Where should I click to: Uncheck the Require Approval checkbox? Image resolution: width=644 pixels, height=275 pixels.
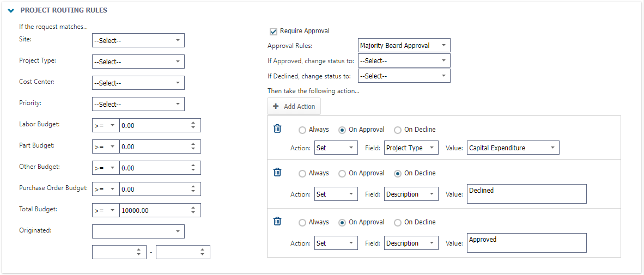pyautogui.click(x=274, y=31)
